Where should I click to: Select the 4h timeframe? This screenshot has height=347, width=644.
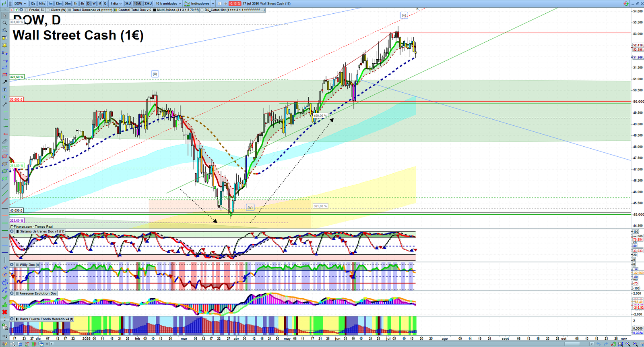[82, 4]
